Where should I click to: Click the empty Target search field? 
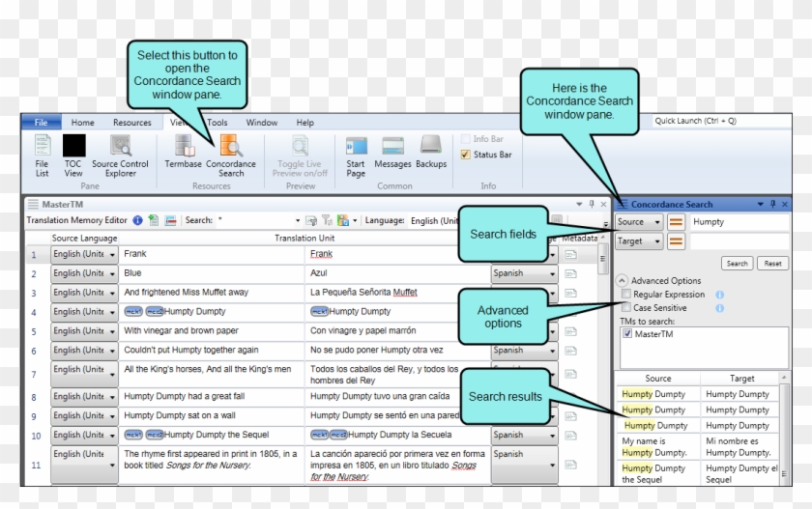[x=739, y=241]
